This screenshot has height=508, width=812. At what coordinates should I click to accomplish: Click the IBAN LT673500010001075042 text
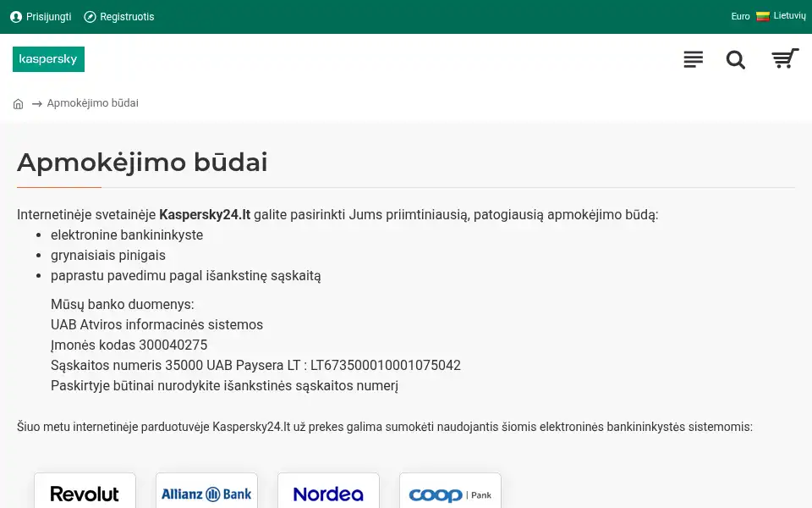tap(386, 366)
